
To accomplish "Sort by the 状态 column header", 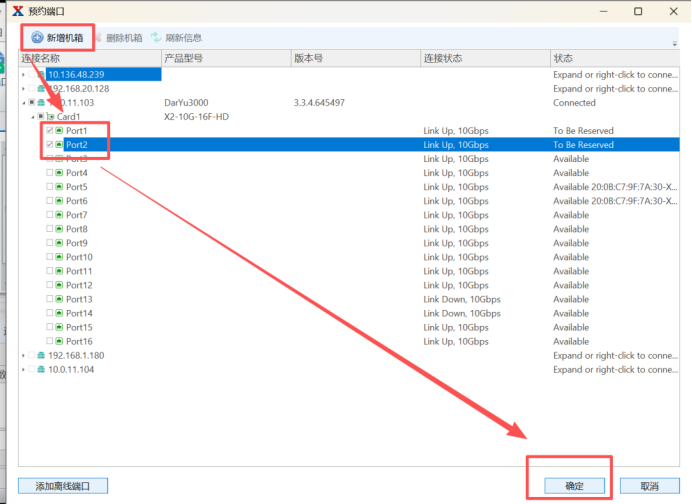I will (x=615, y=58).
